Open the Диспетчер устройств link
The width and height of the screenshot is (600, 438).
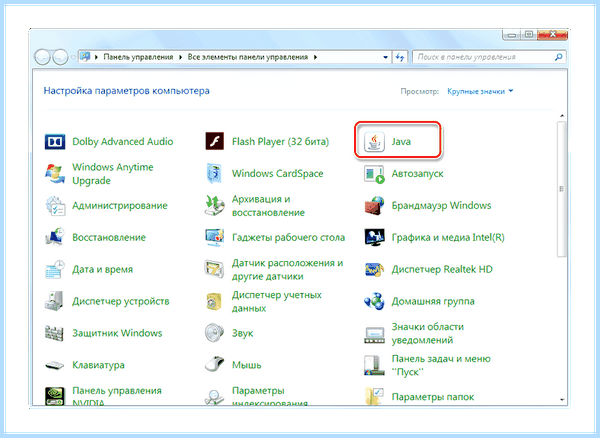point(121,301)
